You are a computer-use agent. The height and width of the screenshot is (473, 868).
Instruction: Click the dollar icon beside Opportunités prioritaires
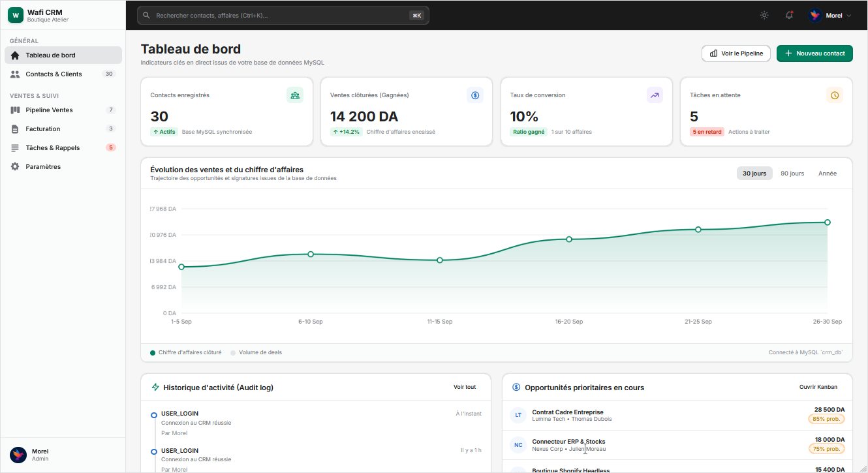click(516, 388)
